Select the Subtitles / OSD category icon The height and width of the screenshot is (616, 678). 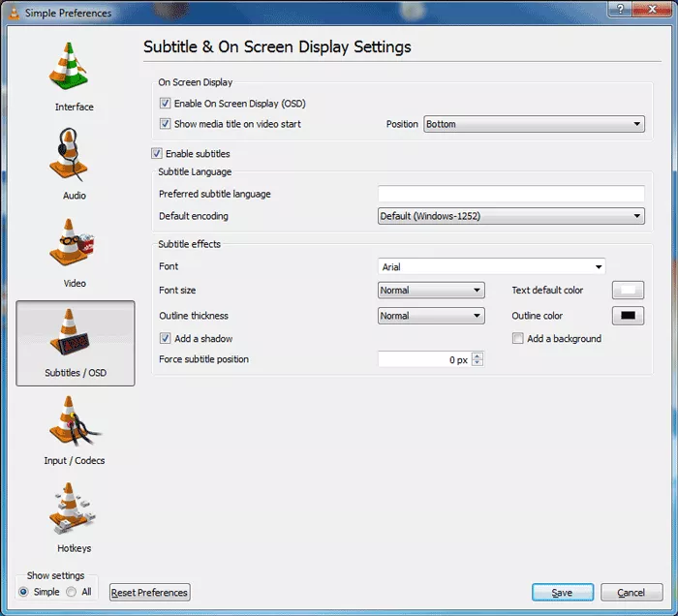pyautogui.click(x=70, y=332)
